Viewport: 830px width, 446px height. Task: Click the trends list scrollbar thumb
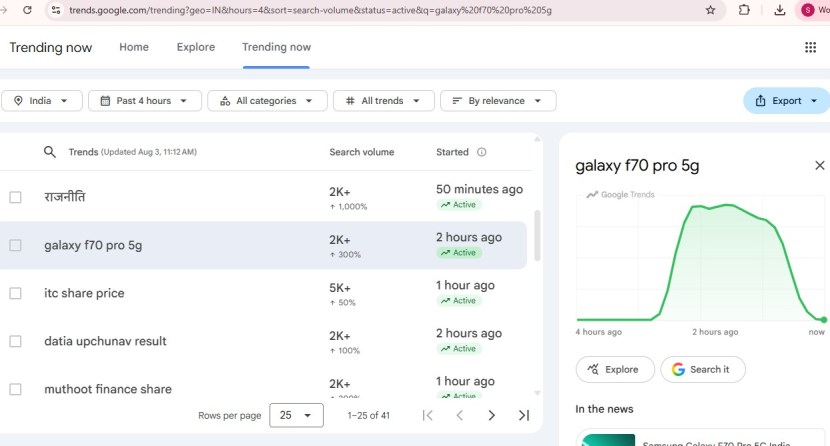coord(537,235)
